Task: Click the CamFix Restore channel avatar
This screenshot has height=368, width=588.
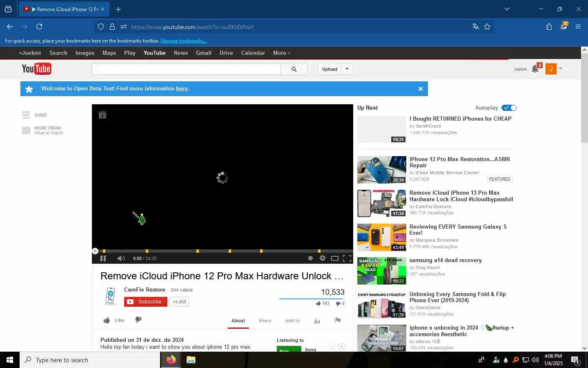Action: pyautogui.click(x=110, y=296)
